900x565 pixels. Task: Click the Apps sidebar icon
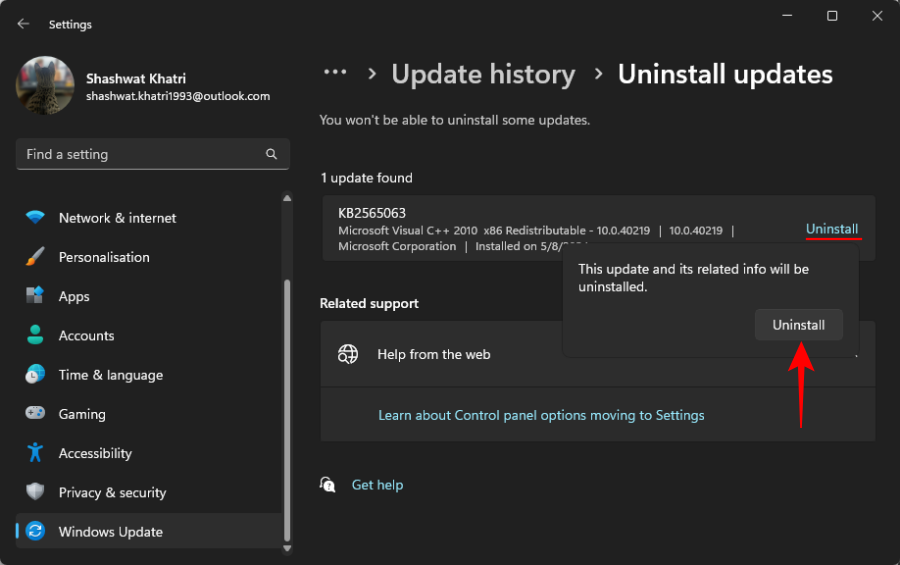pyautogui.click(x=35, y=296)
